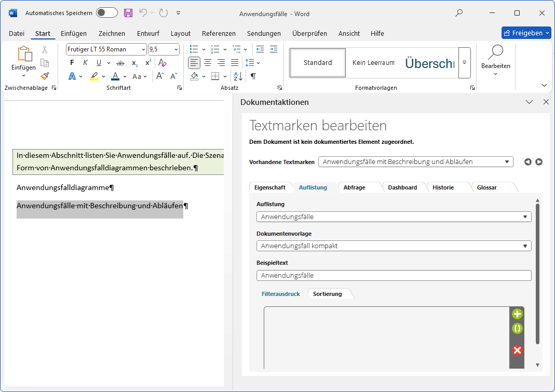Viewport: 555px width, 392px height.
Task: Select the format painter brush icon
Action: [45, 76]
